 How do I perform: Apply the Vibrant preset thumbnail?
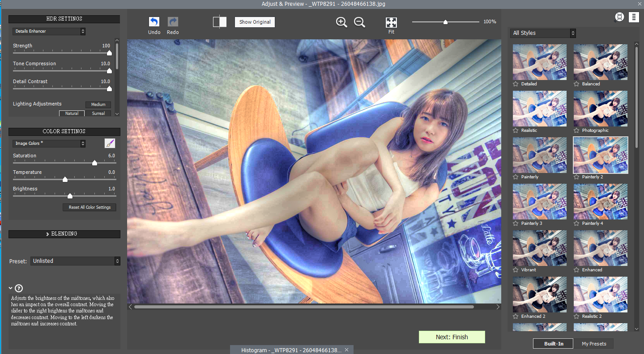[x=539, y=248]
